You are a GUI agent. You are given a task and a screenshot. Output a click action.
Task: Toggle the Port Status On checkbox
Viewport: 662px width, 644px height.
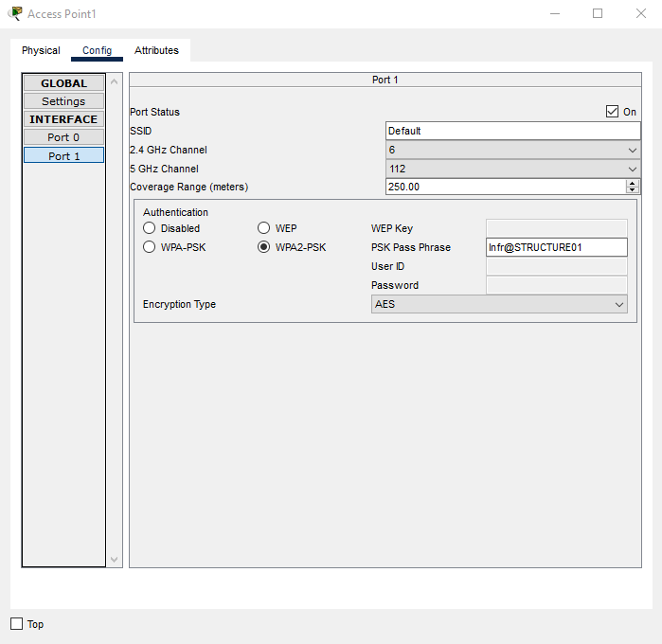pos(612,112)
